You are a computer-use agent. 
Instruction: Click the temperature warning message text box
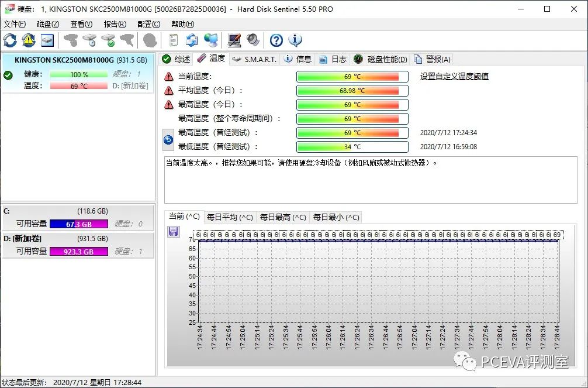[371, 180]
